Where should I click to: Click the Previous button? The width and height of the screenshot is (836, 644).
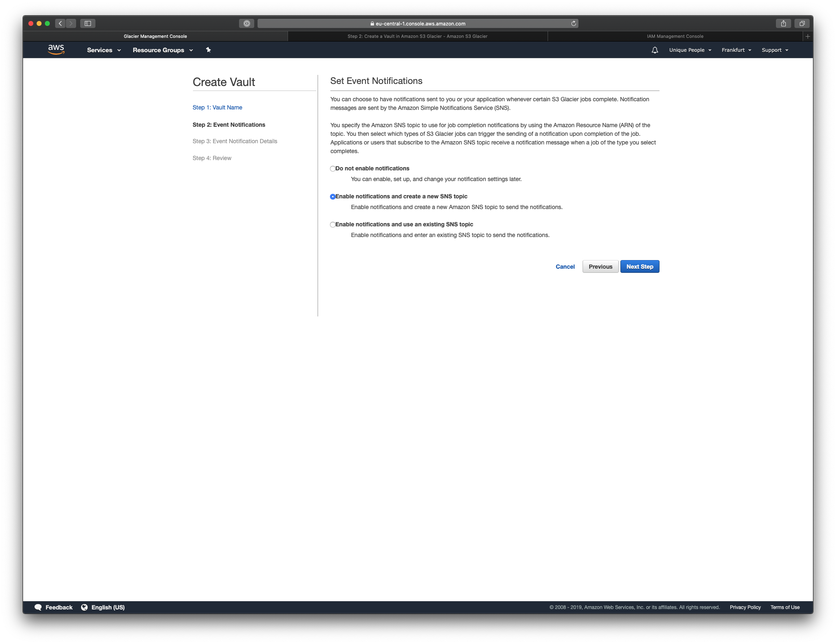pos(600,267)
